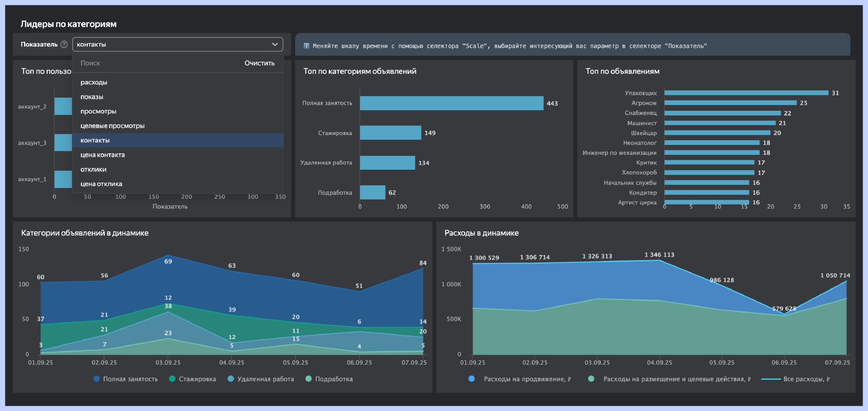Image resolution: width=868 pixels, height=411 pixels.
Task: Hide the Подработка series via its legend
Action: click(x=309, y=379)
